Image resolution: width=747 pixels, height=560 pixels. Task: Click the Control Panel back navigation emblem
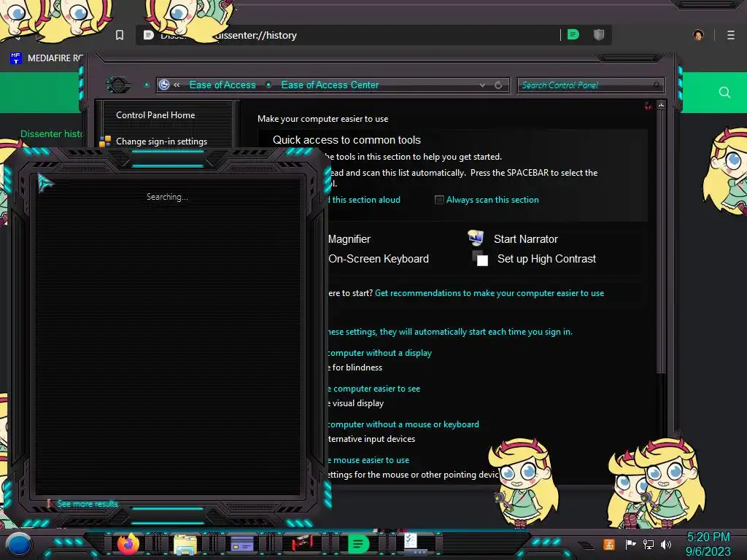click(117, 85)
